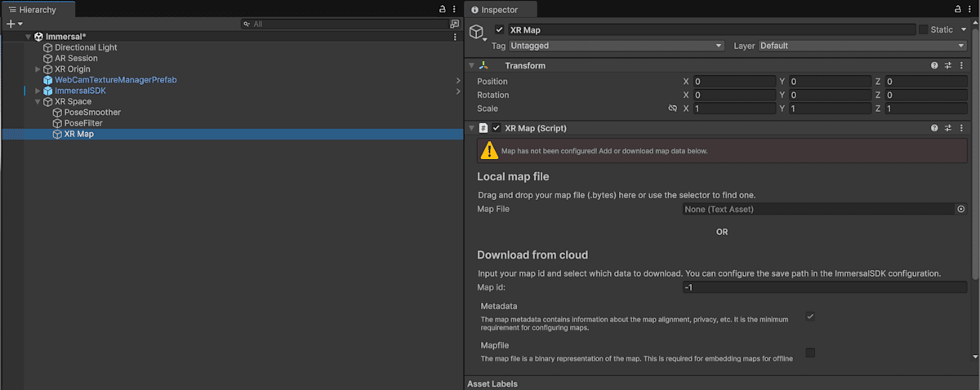This screenshot has height=390, width=980.
Task: Click the Asset Labels header
Action: 492,383
